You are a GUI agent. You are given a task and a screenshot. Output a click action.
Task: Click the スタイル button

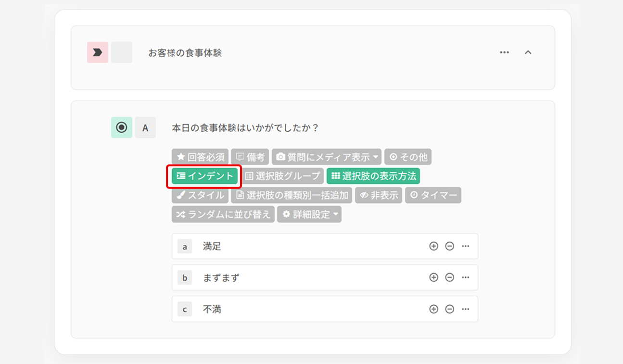tap(200, 195)
